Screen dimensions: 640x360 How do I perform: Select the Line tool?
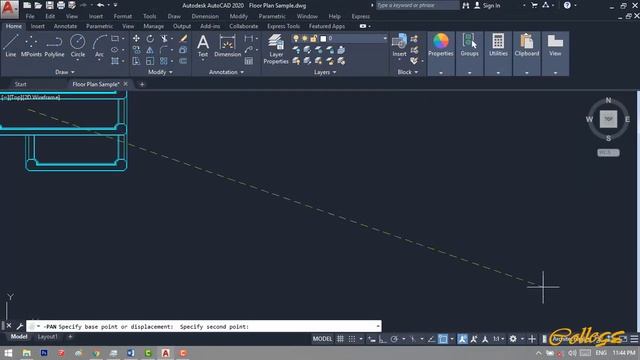(x=11, y=46)
